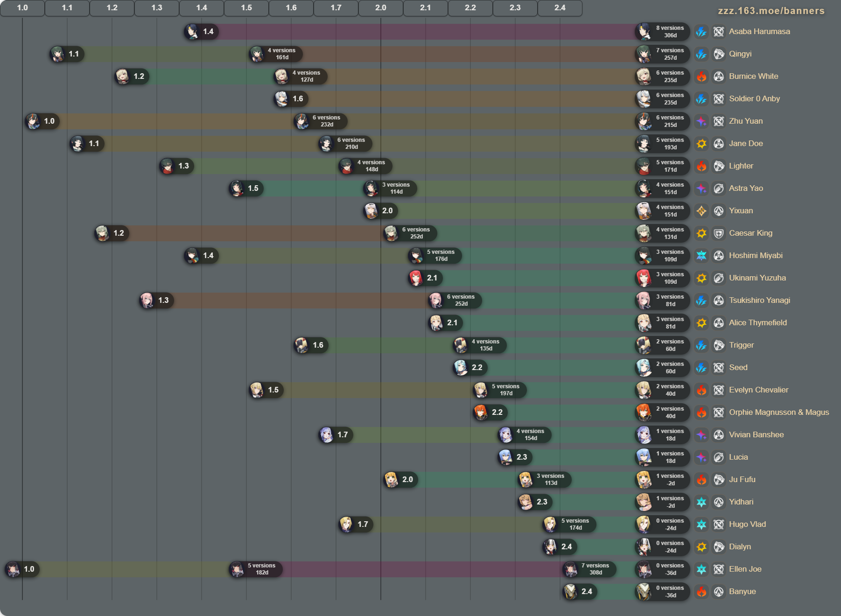
Task: Select the 1.7 version tab
Action: tap(336, 8)
